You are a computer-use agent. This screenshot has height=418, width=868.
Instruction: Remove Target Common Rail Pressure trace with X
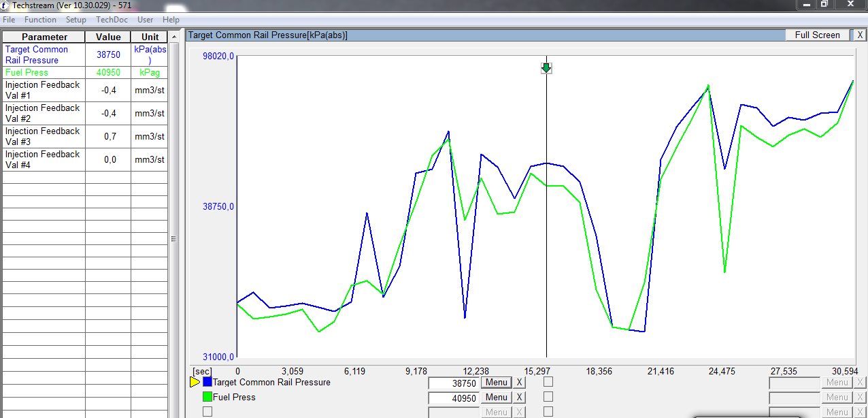tap(519, 383)
